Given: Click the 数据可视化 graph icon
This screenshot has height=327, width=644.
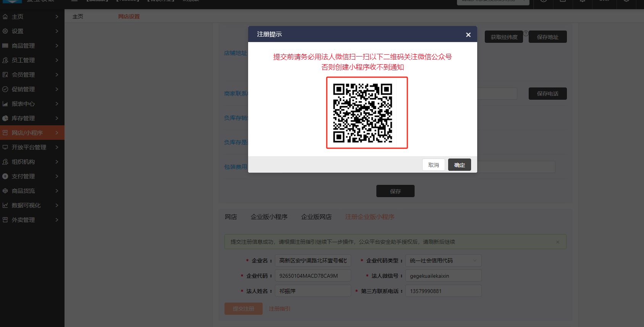Looking at the screenshot, I should coord(5,206).
